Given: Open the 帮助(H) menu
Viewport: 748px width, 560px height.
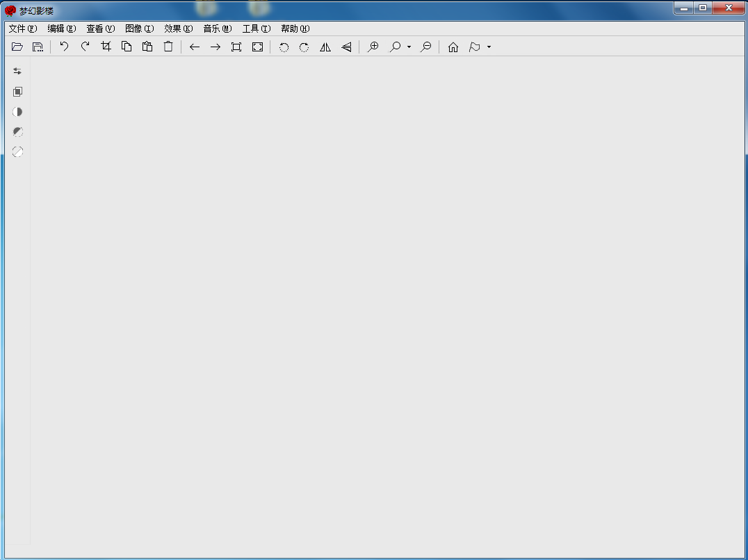Looking at the screenshot, I should coord(295,28).
